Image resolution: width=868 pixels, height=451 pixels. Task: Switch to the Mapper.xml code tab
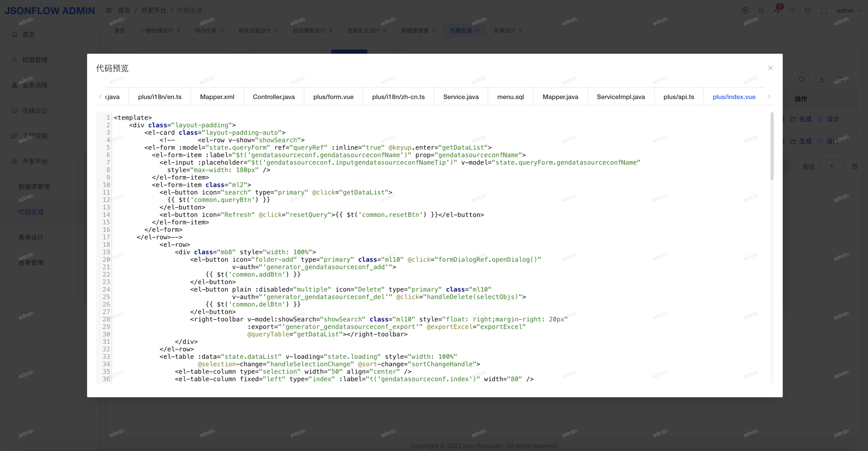tap(217, 97)
